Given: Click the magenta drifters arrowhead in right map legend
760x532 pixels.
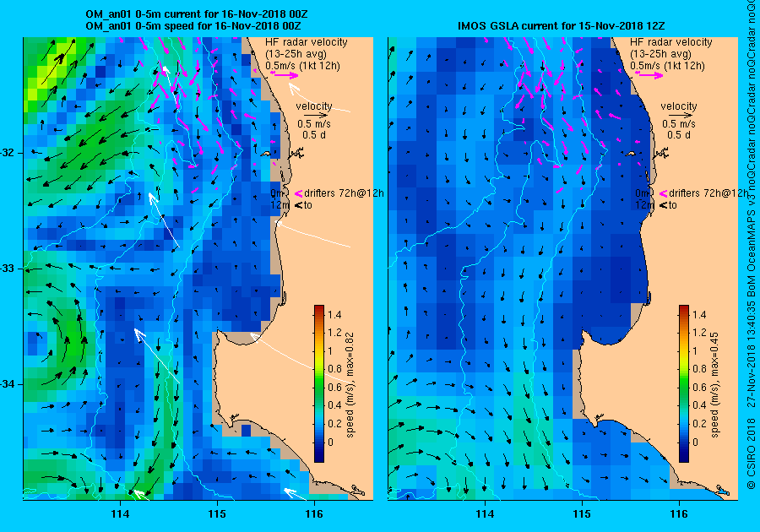Looking at the screenshot, I should 664,193.
